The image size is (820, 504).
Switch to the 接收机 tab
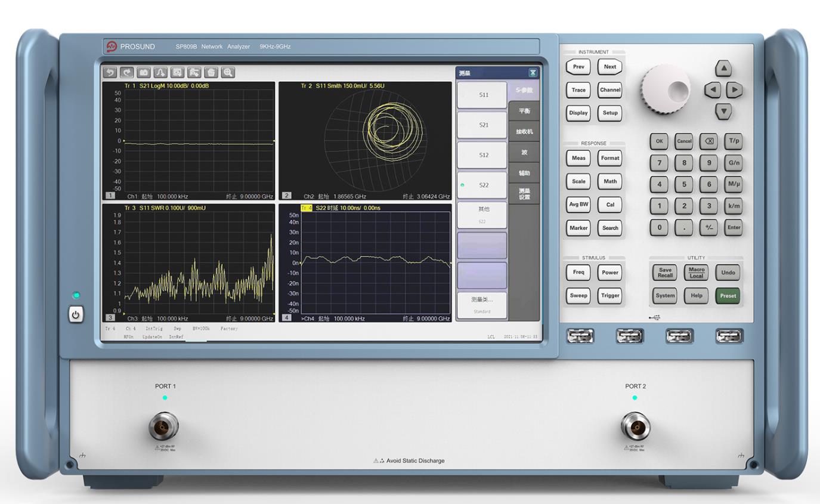click(524, 132)
